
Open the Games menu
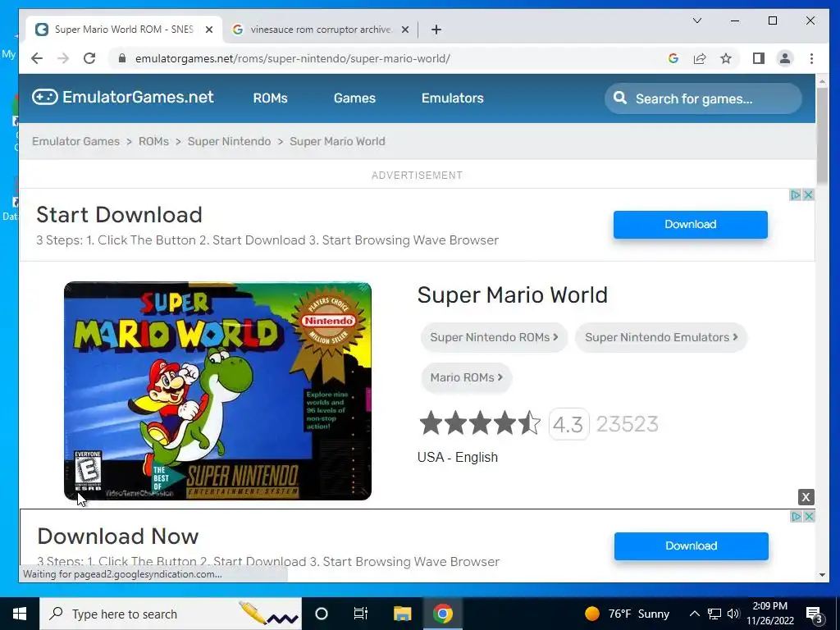354,98
